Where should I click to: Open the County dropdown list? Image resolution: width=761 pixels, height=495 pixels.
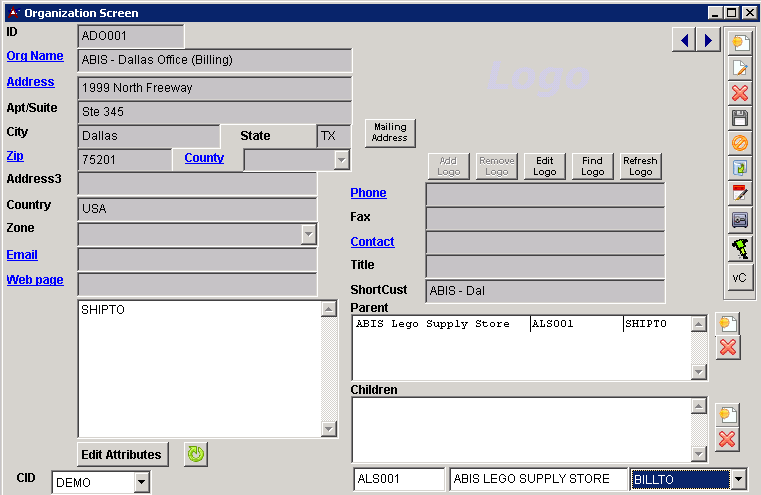(341, 160)
